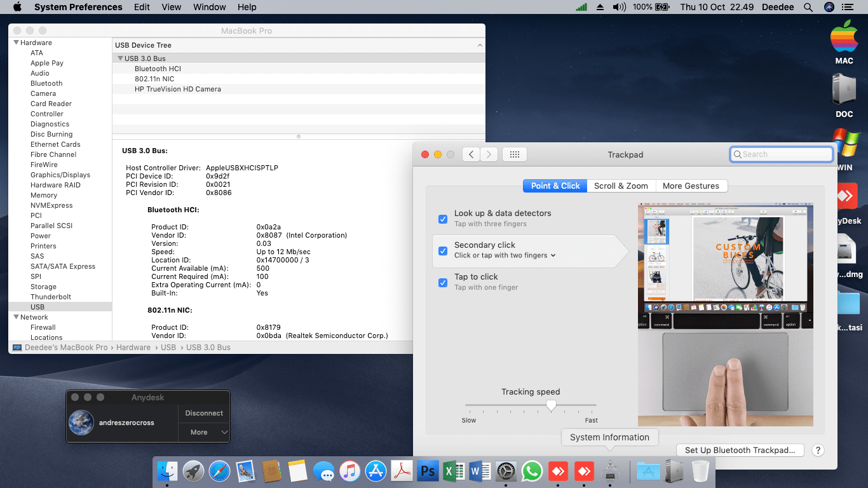868x488 pixels.
Task: Open Spotlight search in the menu bar
Action: pyautogui.click(x=808, y=7)
